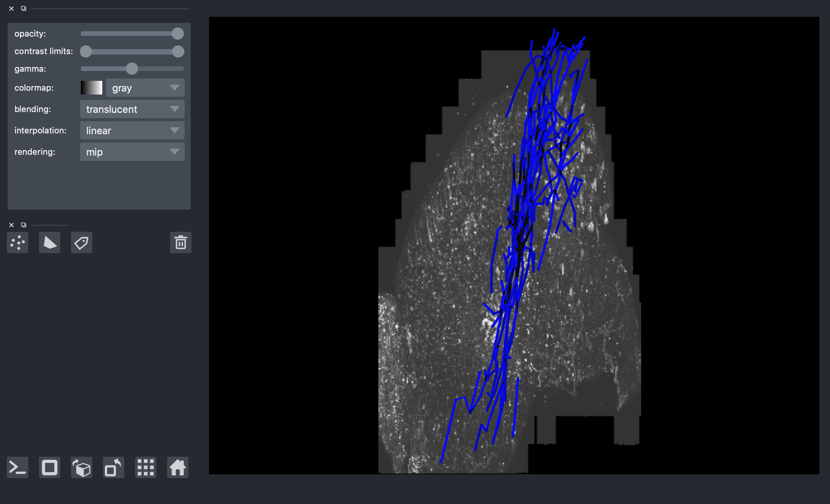
Task: Float the layer controls panel
Action: [x=24, y=8]
